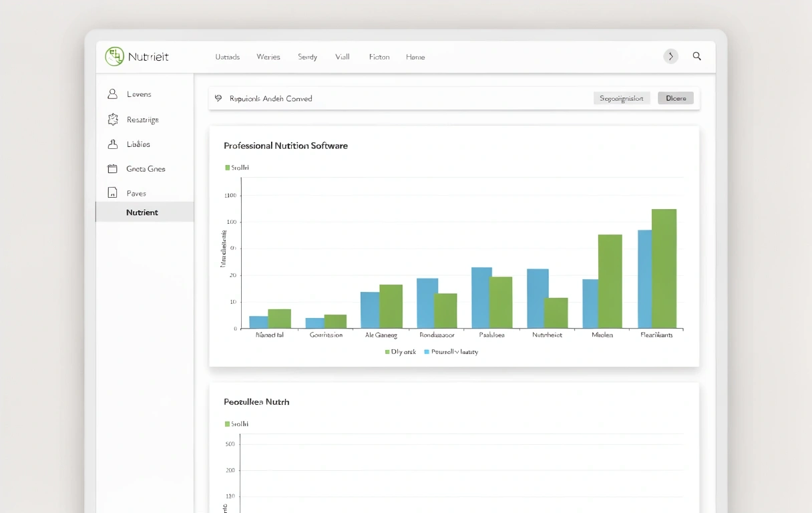Click the document icon beside Paves
Viewport: 812px width, 513px height.
113,193
